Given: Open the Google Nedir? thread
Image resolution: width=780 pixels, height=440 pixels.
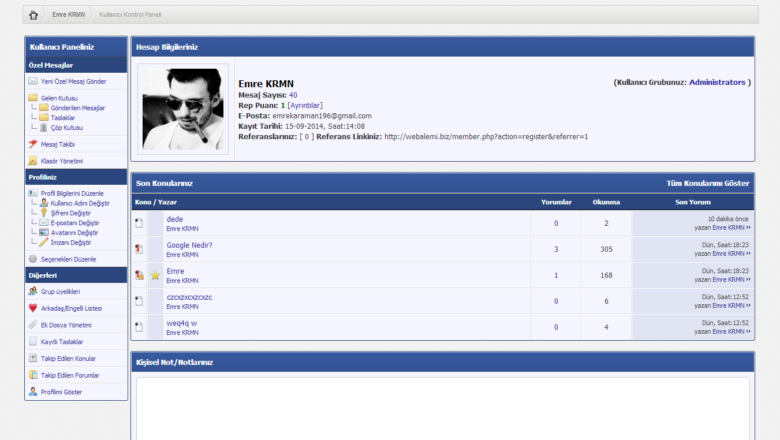Looking at the screenshot, I should [189, 245].
